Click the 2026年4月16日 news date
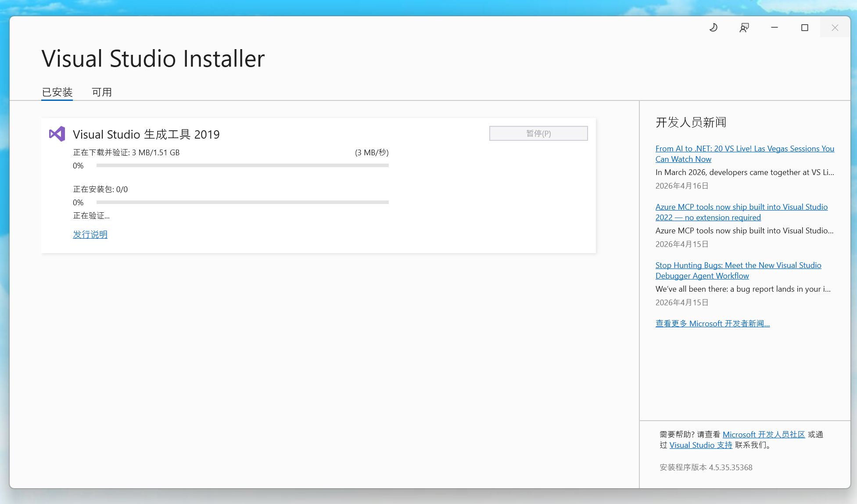857x504 pixels. 682,186
